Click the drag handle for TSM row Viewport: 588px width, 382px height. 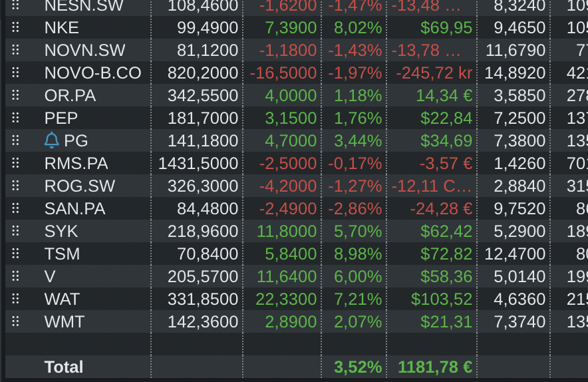pos(15,254)
